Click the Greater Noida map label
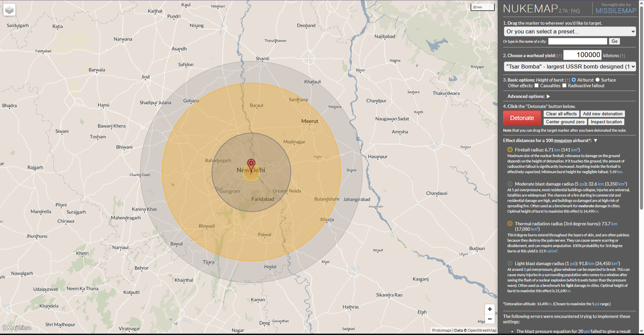Image resolution: width=644 pixels, height=335 pixels. [287, 191]
